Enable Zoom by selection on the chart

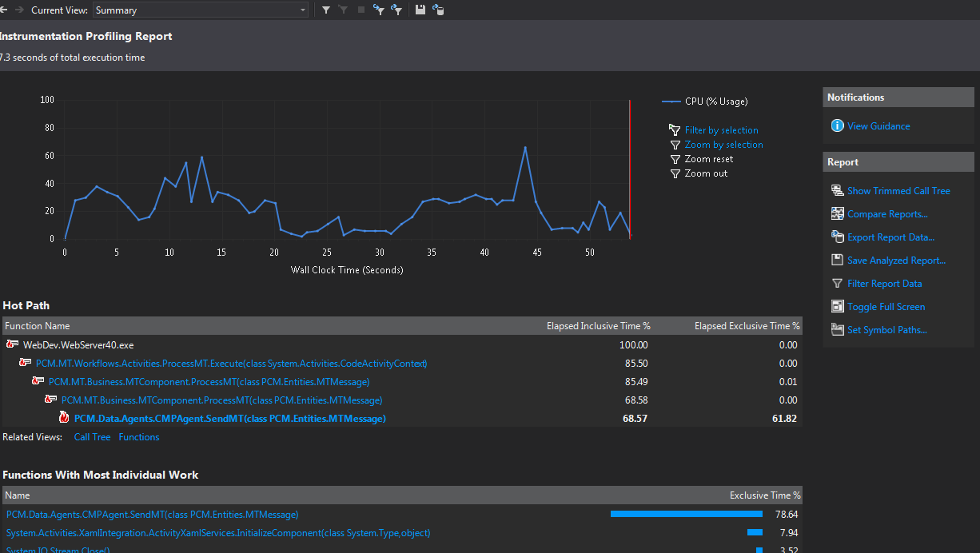[x=723, y=144]
